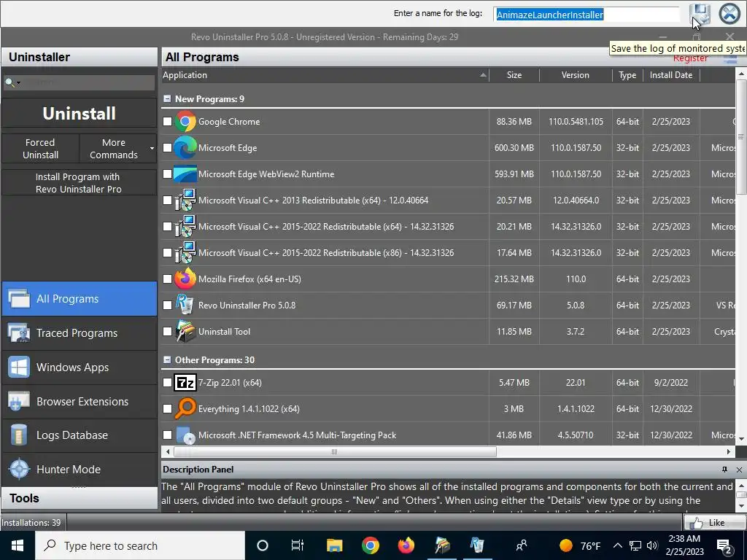Image resolution: width=747 pixels, height=560 pixels.
Task: Select All Programs in sidebar
Action: (x=79, y=298)
